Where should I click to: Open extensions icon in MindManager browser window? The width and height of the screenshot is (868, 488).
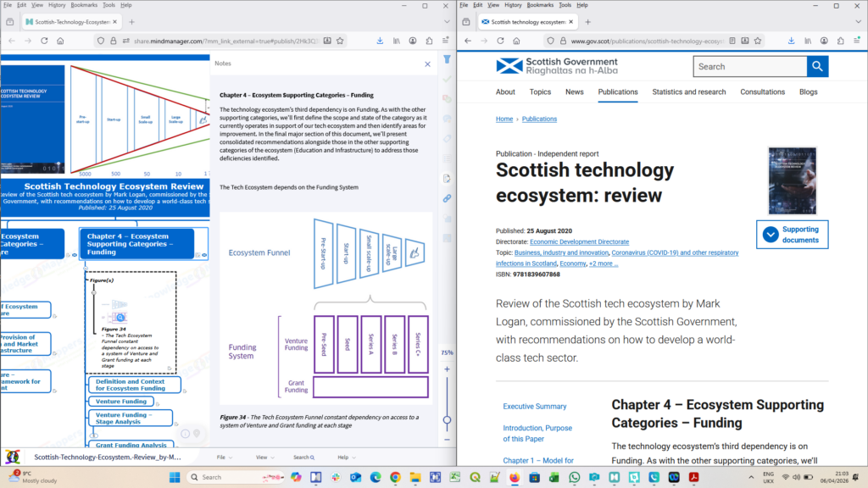429,41
